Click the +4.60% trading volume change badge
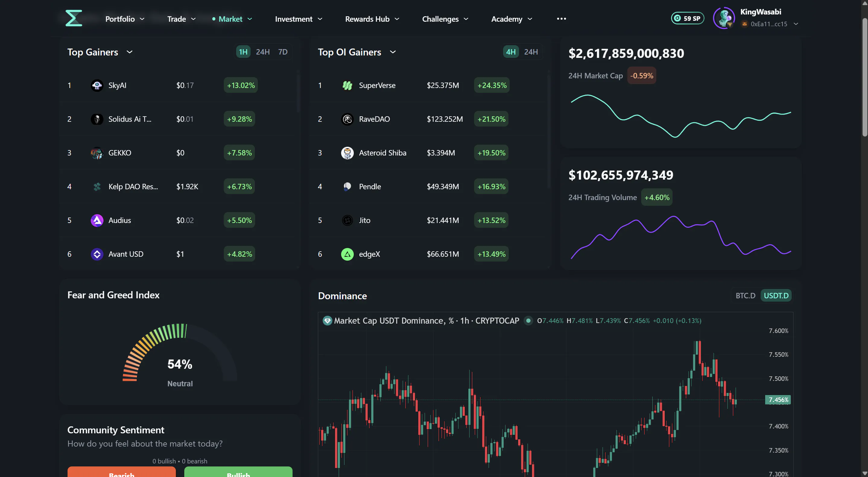 (657, 197)
